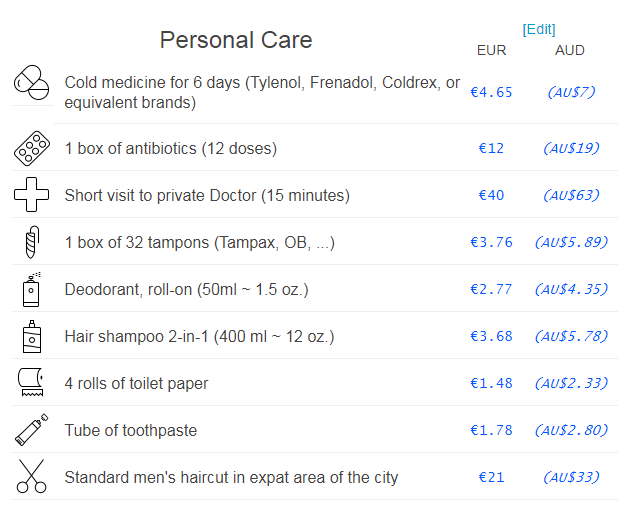Click the deodorant spray bottle icon
625x505 pixels.
point(32,289)
